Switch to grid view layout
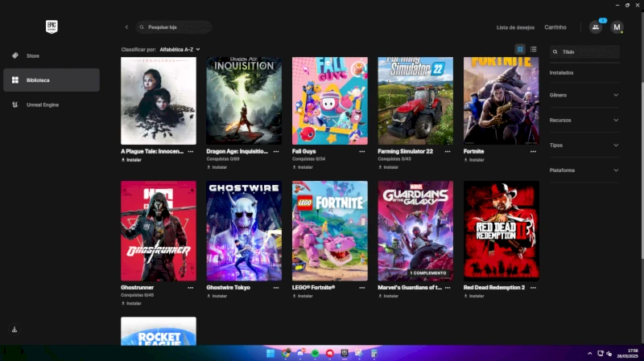The image size is (644, 361). pos(520,49)
